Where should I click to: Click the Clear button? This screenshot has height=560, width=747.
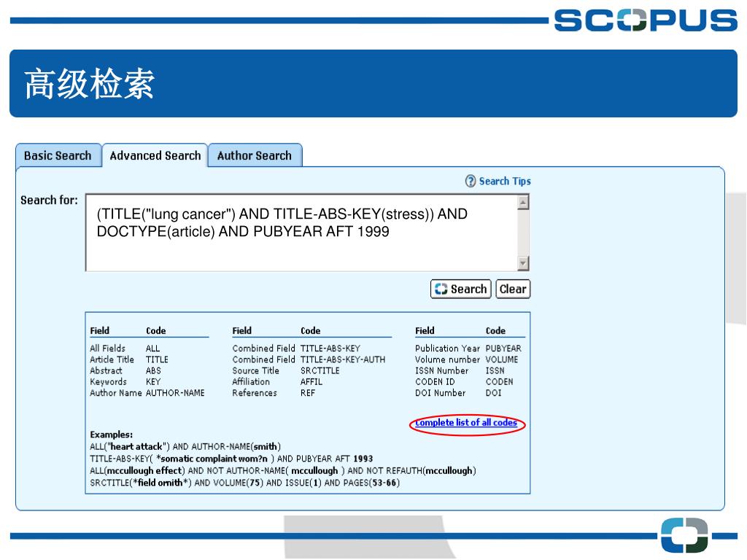click(x=513, y=289)
